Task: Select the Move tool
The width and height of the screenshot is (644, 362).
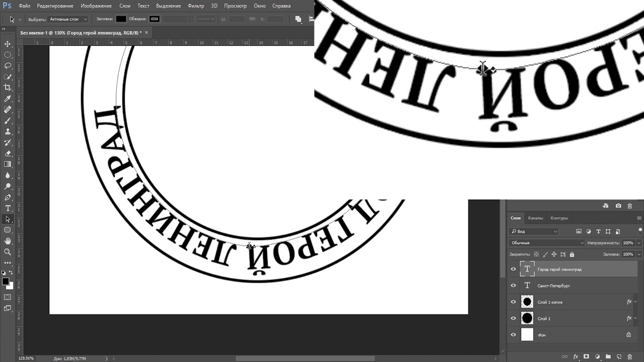Action: [8, 44]
